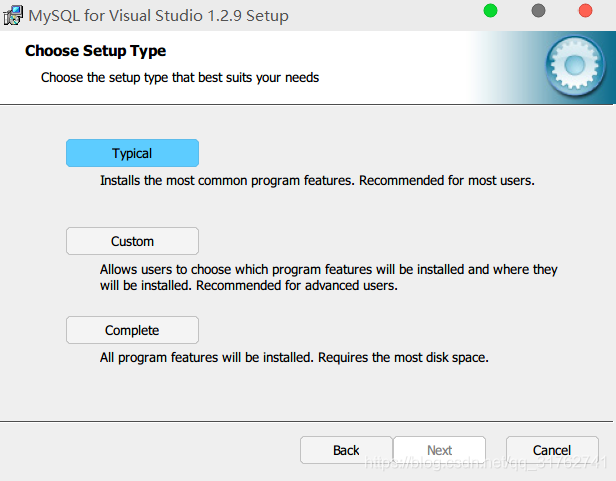Click the Complete option description text

point(294,357)
